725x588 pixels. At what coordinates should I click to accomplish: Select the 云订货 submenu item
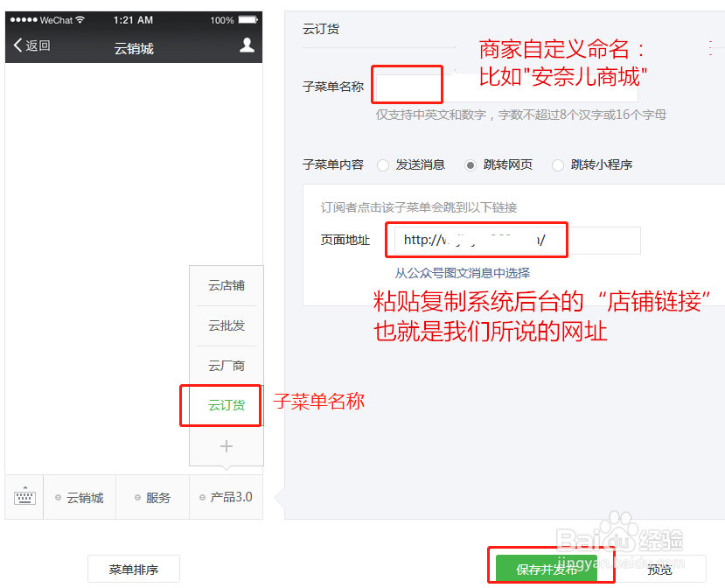click(x=227, y=405)
